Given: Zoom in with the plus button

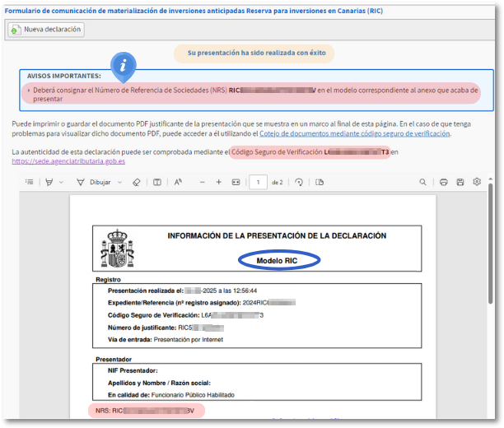Looking at the screenshot, I should (218, 182).
